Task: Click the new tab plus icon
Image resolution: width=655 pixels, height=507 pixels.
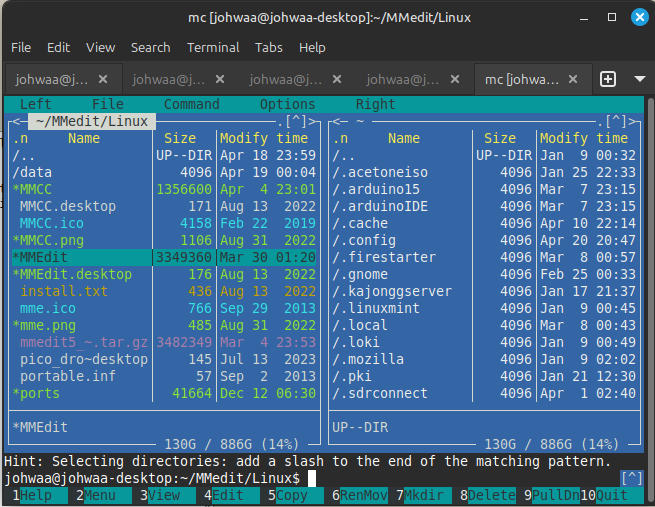Action: coord(608,78)
